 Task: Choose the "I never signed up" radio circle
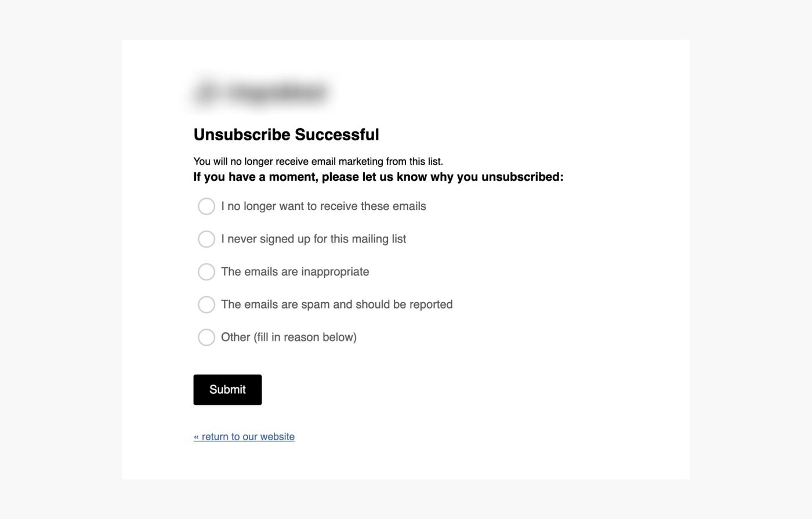(x=206, y=239)
